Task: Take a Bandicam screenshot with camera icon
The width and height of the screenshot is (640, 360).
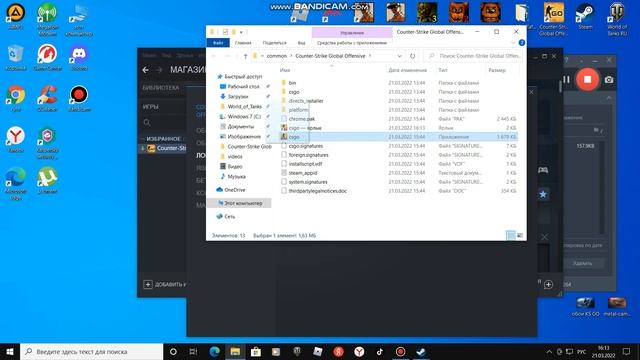Action: click(x=609, y=80)
